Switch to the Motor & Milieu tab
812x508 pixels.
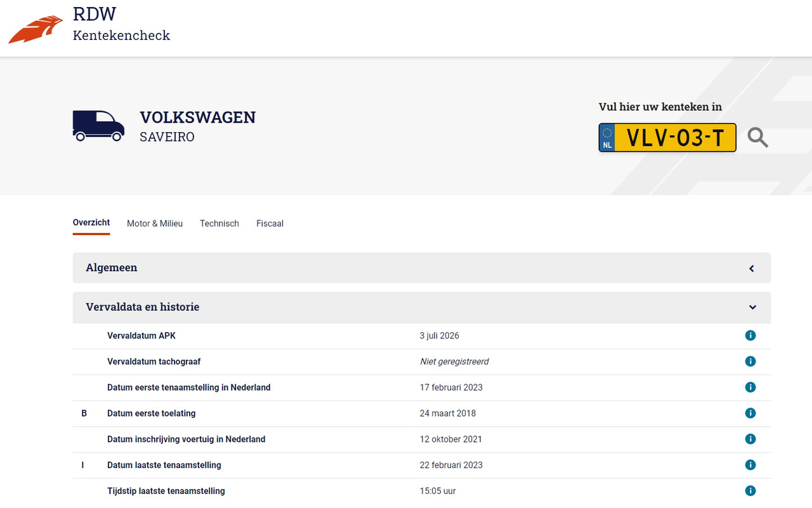point(155,224)
